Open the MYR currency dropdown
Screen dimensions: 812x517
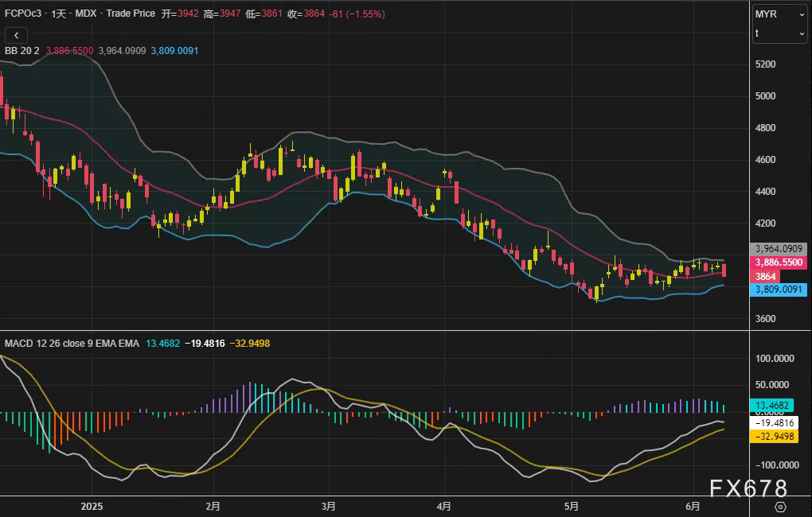click(x=779, y=14)
